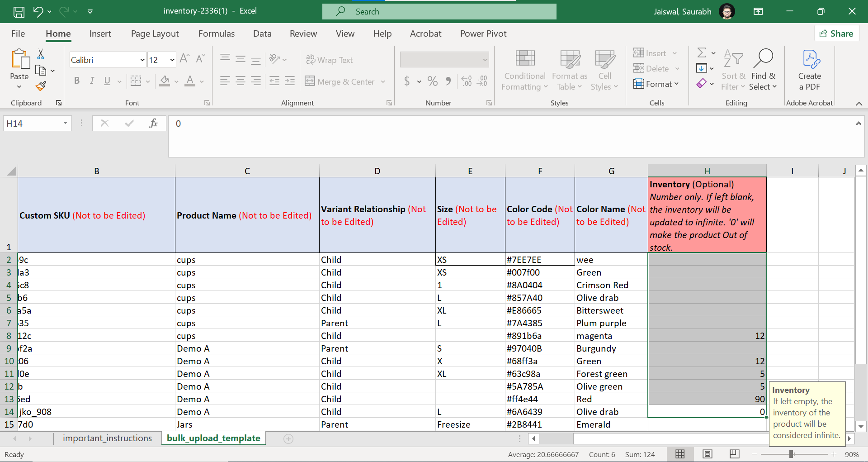
Task: Apply Percent Style format icon
Action: pos(433,81)
